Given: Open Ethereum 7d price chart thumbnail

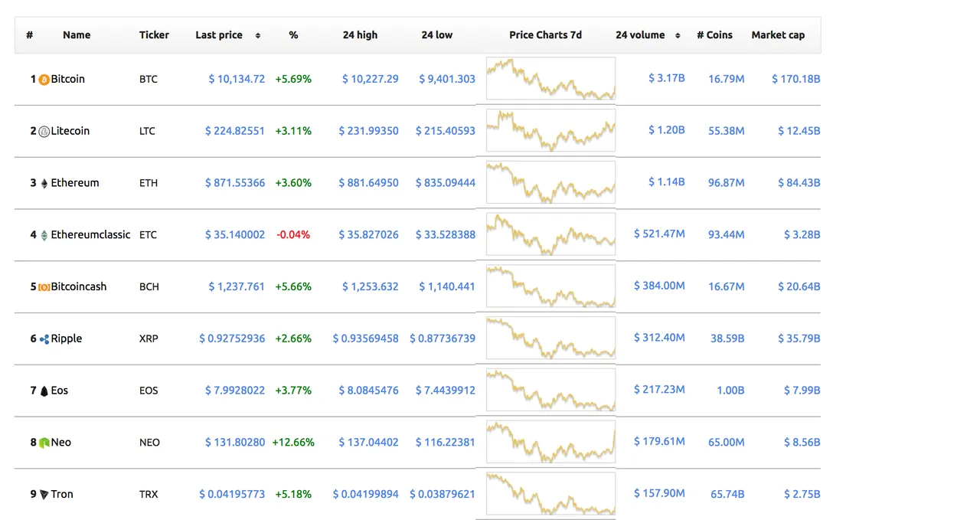Looking at the screenshot, I should (x=550, y=182).
